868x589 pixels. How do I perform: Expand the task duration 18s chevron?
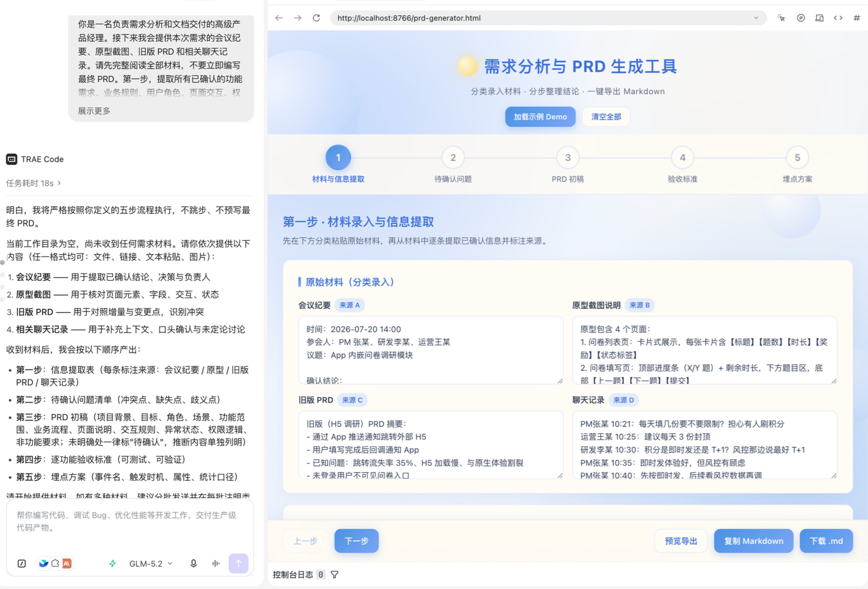coord(59,183)
